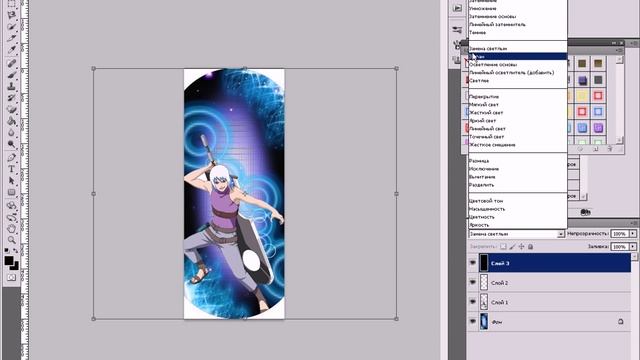Screen dimensions: 640x360
Task: Choose Цветовой тон blend mode
Action: (518, 201)
